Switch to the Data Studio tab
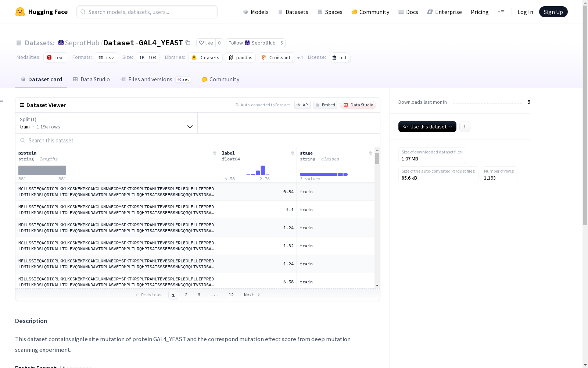Image resolution: width=588 pixels, height=368 pixels. [92, 79]
